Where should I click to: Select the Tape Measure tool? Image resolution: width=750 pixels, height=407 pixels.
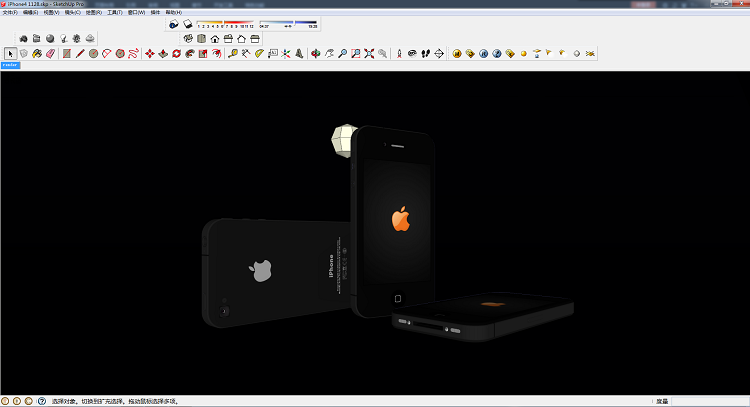point(233,54)
